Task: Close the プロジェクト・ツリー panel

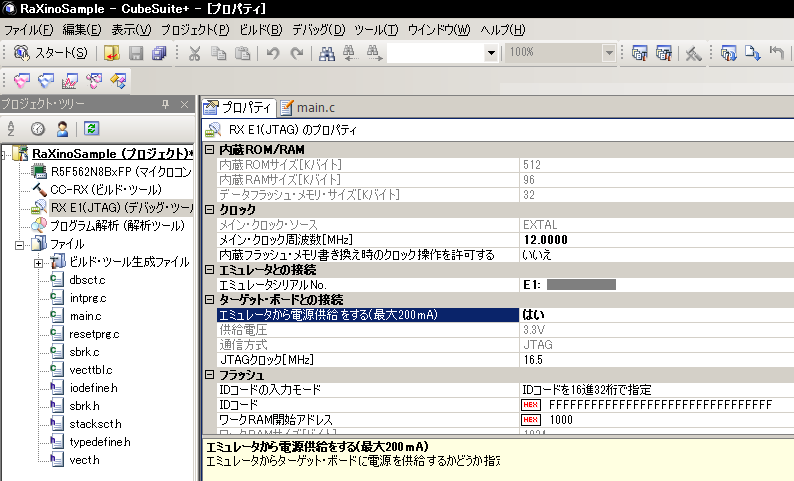Action: click(184, 104)
